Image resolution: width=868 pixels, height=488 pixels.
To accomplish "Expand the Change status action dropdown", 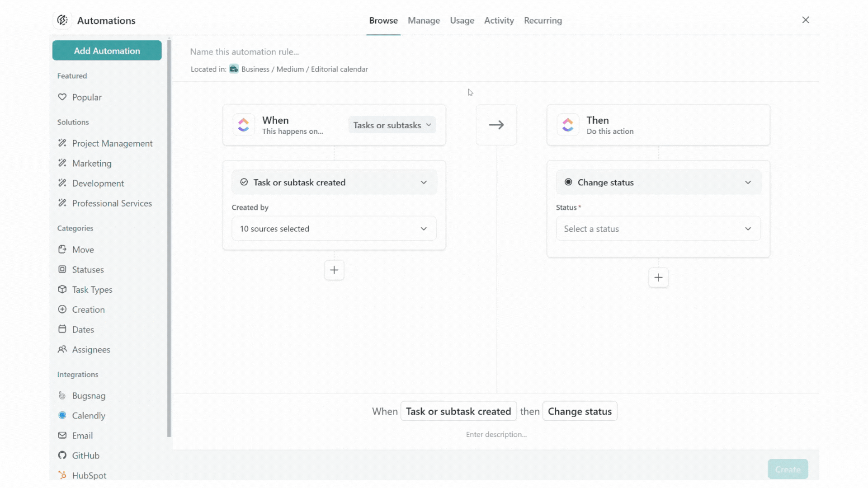I will tap(658, 183).
